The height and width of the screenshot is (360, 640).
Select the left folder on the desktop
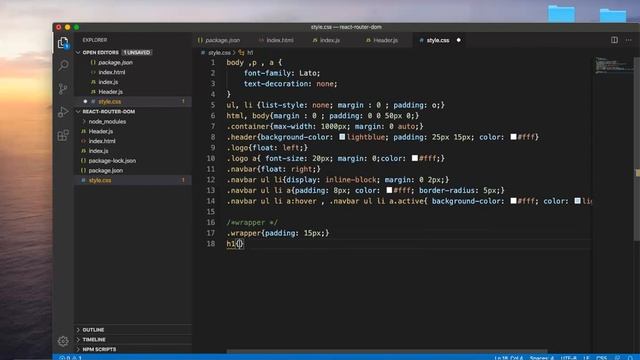point(561,13)
